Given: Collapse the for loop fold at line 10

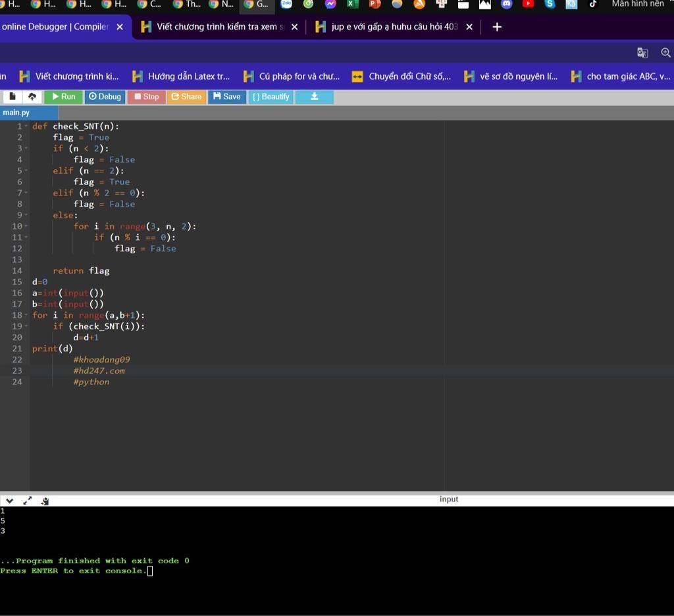Looking at the screenshot, I should point(26,226).
